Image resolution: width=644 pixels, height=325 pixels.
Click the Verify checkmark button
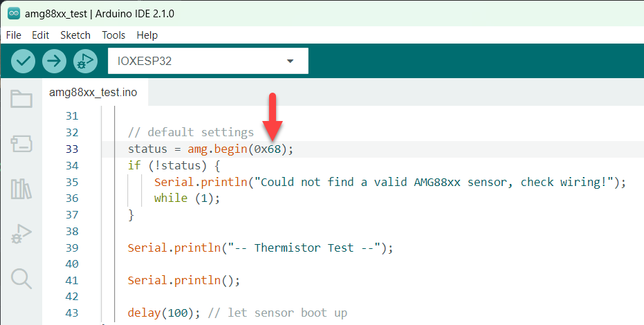[x=23, y=61]
